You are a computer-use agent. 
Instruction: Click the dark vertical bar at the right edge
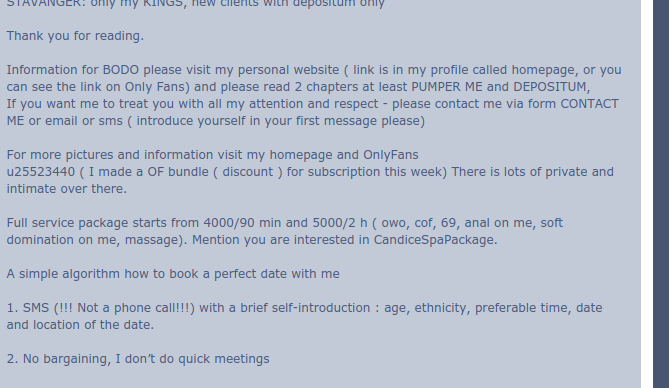coord(661,194)
